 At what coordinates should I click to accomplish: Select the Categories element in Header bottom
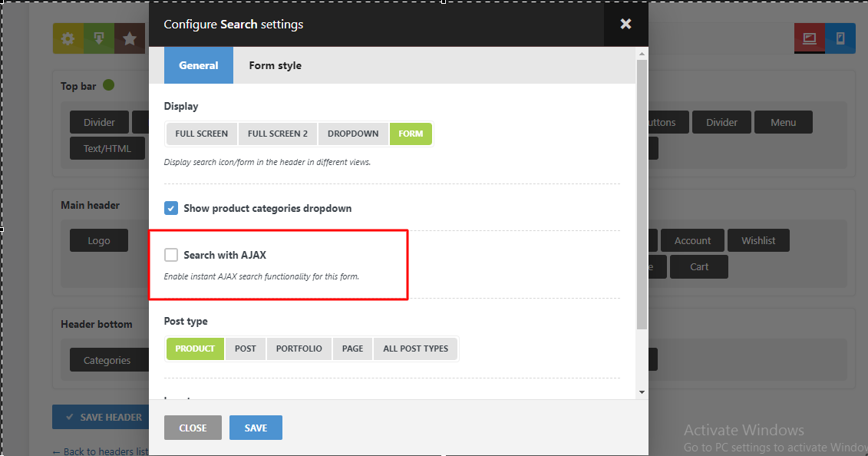(x=109, y=360)
